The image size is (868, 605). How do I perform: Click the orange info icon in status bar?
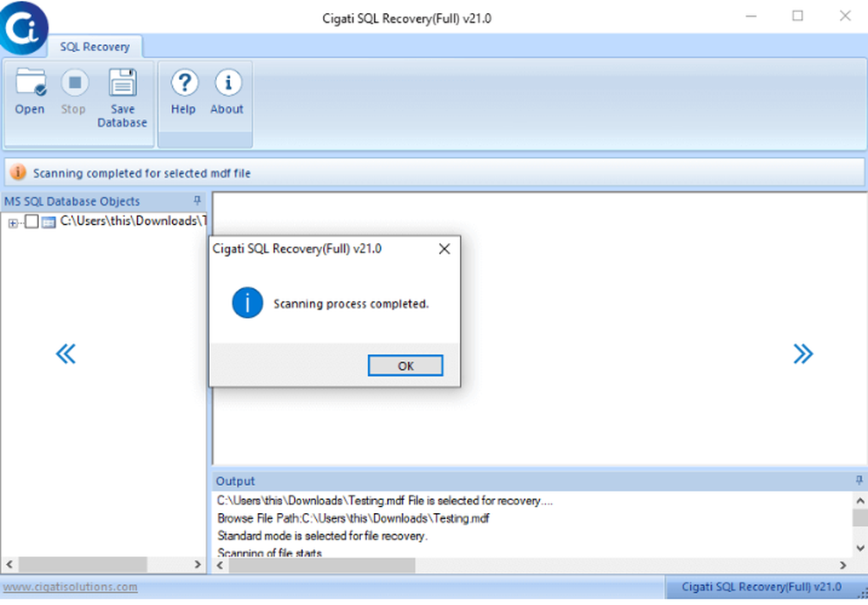pos(17,172)
